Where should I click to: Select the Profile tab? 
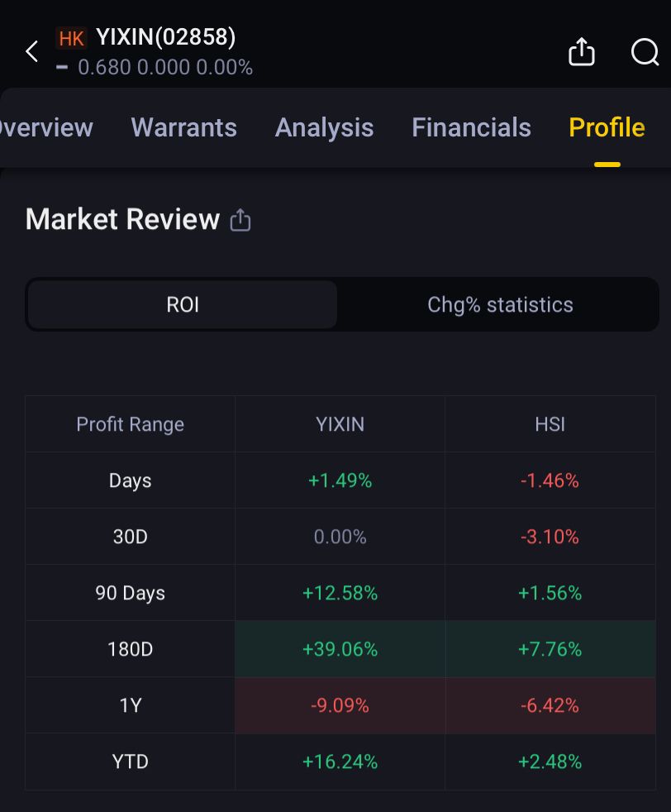[x=607, y=127]
